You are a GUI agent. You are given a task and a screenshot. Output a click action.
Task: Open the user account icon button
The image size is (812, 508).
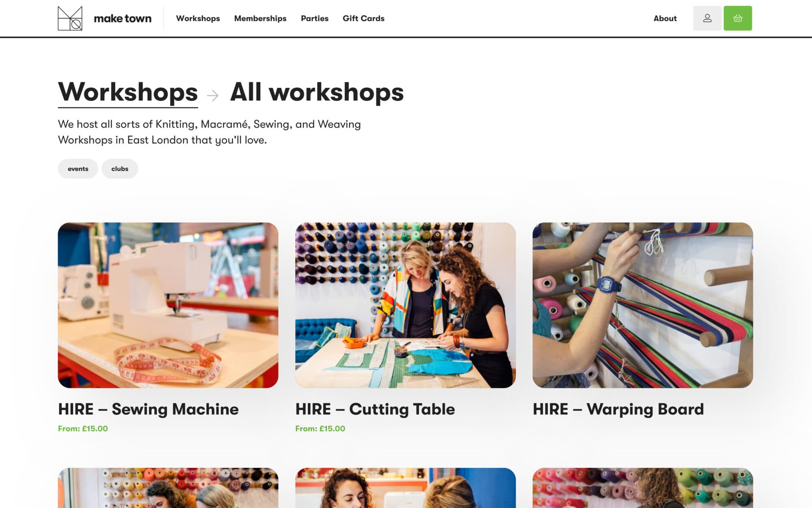(707, 18)
